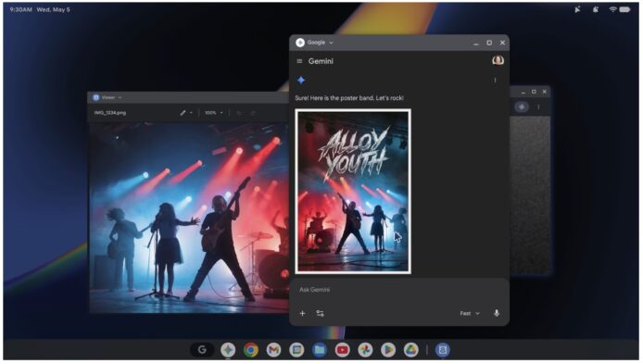643x364 pixels.
Task: Minimize the Gemini window
Action: coord(475,43)
